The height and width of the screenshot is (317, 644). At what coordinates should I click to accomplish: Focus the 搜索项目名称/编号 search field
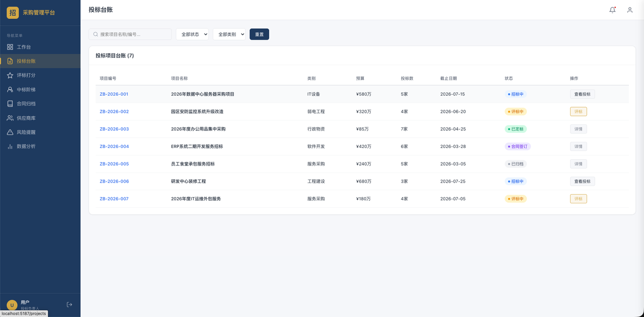tap(130, 34)
